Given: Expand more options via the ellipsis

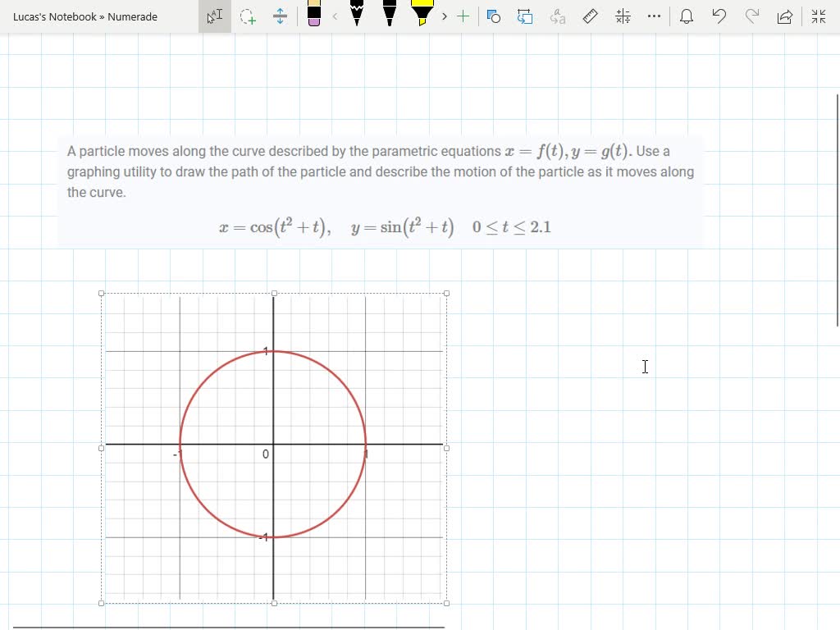Looking at the screenshot, I should point(654,16).
